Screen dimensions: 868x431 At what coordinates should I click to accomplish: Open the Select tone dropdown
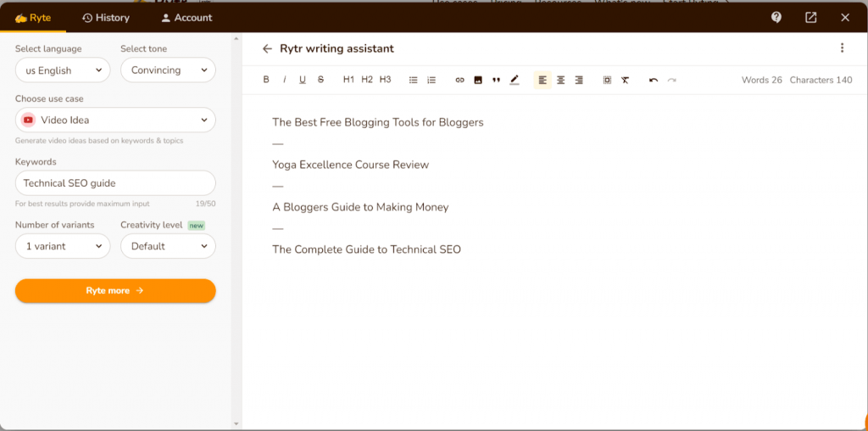[168, 70]
